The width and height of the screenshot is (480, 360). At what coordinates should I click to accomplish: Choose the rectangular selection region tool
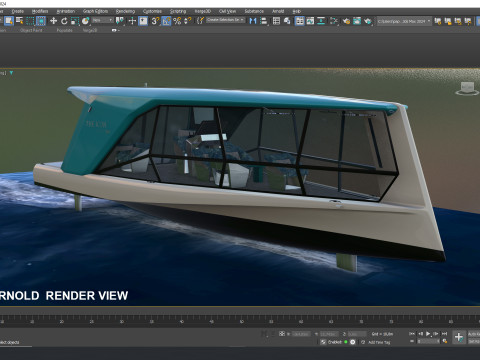click(30, 21)
